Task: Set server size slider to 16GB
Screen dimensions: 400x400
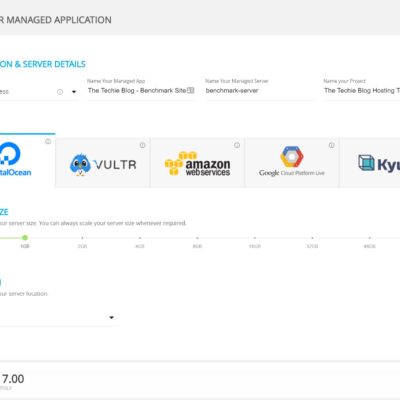Action: pyautogui.click(x=255, y=238)
